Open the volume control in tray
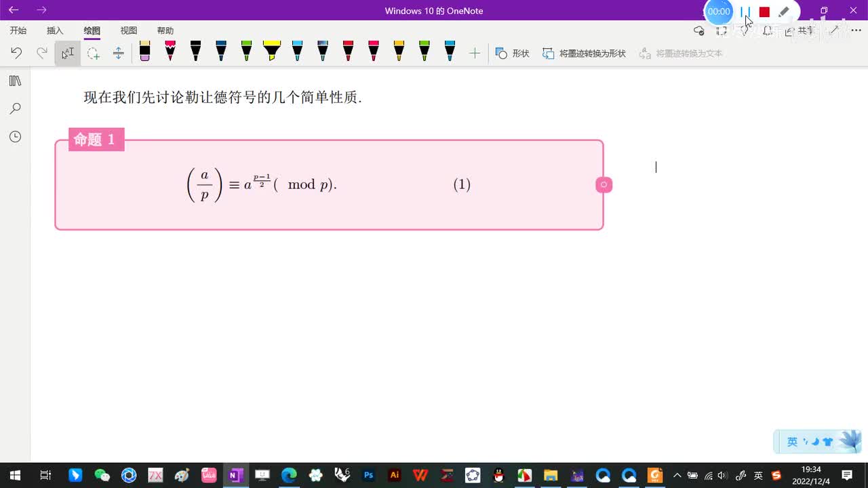The height and width of the screenshot is (488, 868). click(723, 475)
